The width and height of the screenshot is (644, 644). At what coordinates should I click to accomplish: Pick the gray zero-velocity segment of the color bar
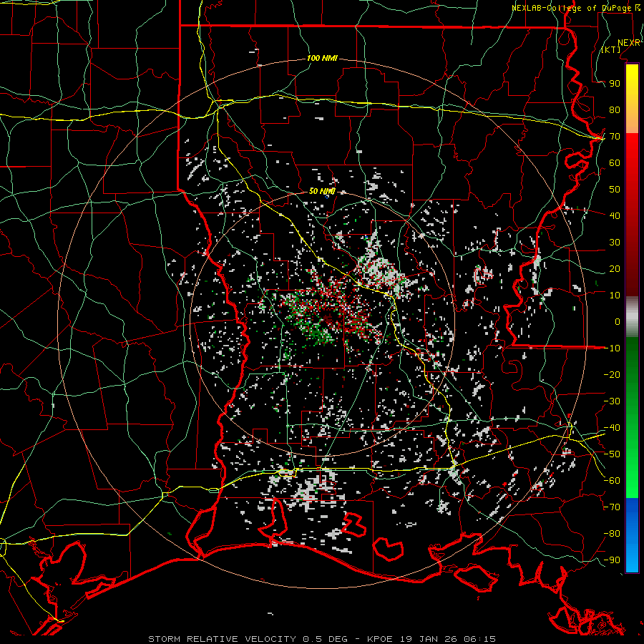(632, 317)
